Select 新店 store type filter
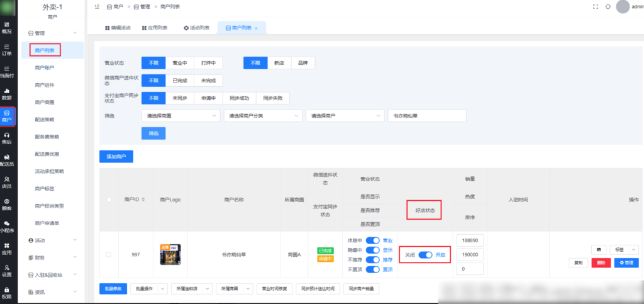The height and width of the screenshot is (304, 644). pos(279,63)
